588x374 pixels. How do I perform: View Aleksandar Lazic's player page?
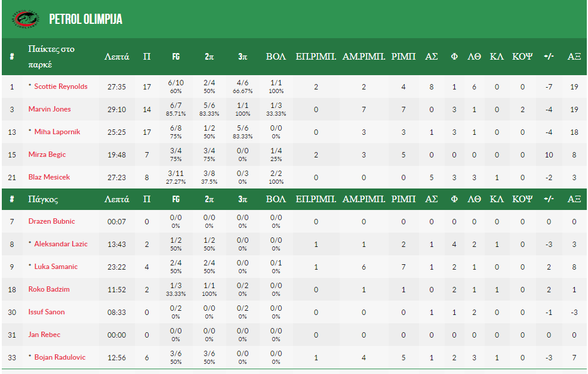60,244
